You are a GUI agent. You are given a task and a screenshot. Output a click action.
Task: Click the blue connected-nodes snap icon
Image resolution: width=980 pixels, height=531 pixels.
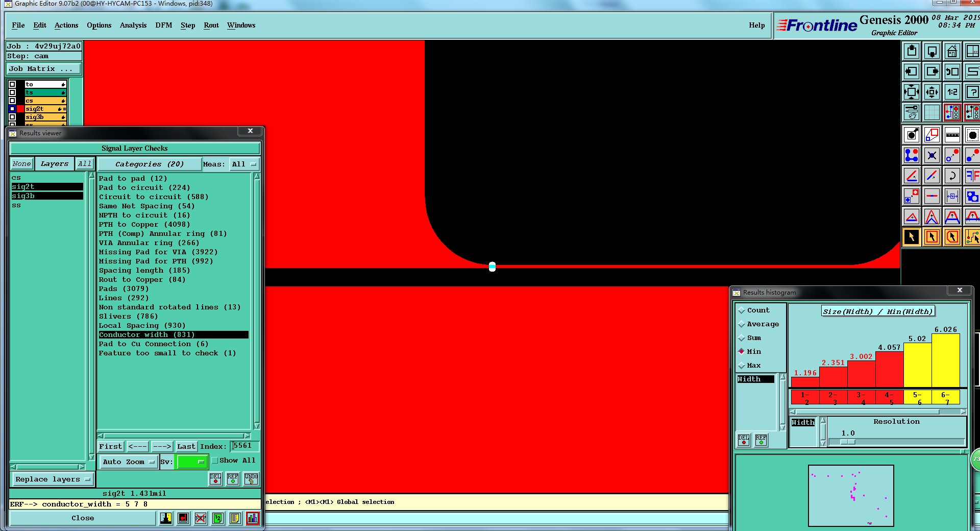(x=912, y=155)
